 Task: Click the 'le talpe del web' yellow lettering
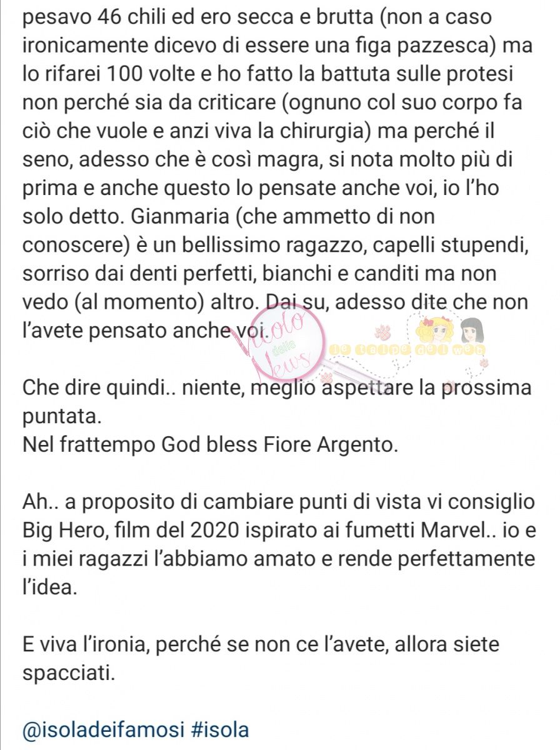pyautogui.click(x=407, y=349)
